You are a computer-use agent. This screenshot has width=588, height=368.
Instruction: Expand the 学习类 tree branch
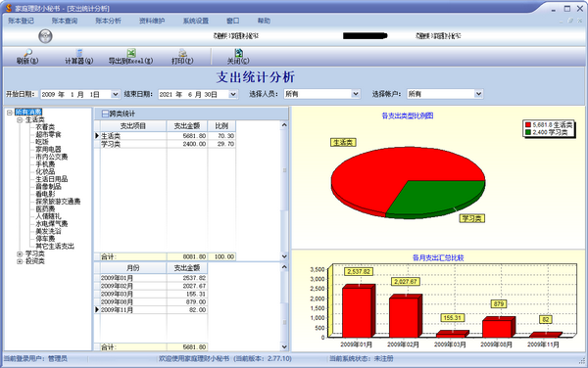pos(20,253)
